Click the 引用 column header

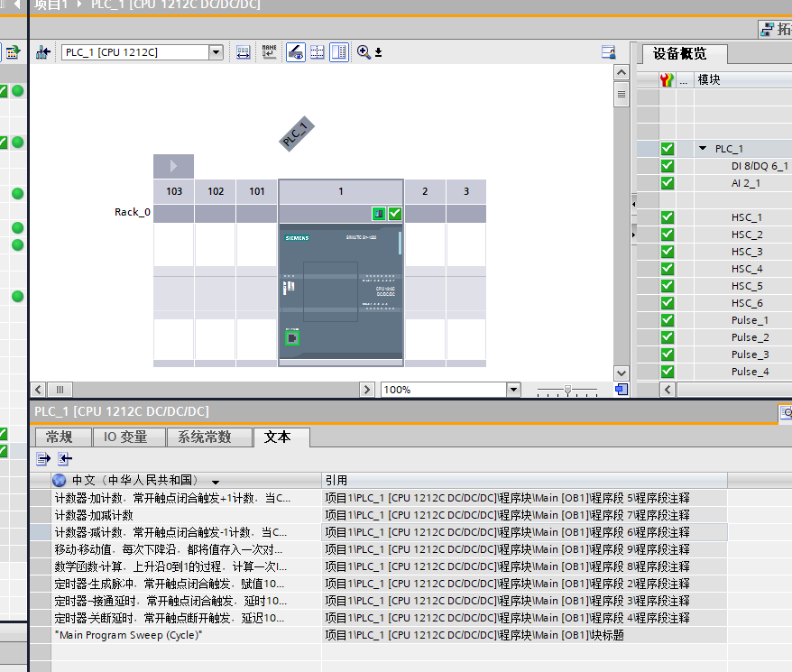[x=524, y=480]
